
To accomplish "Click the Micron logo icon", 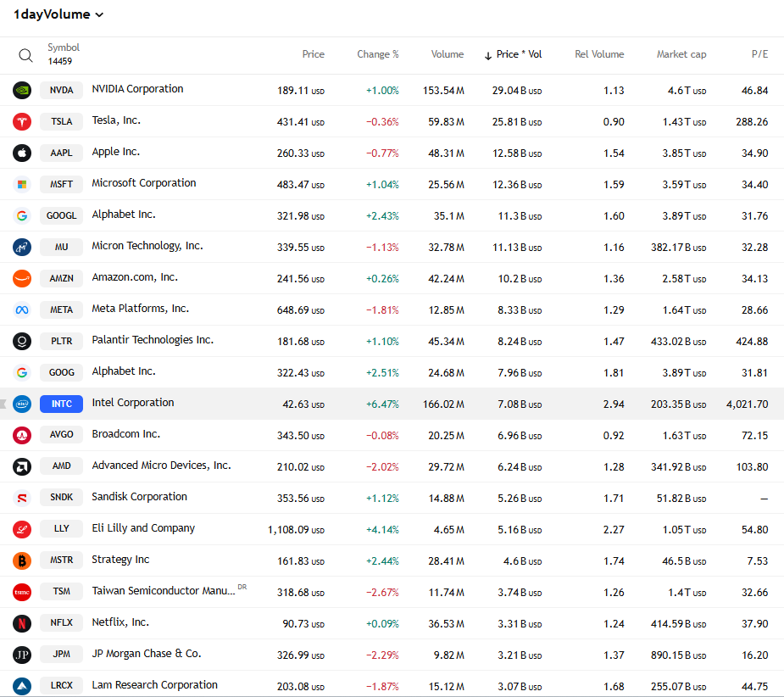I will [x=22, y=248].
